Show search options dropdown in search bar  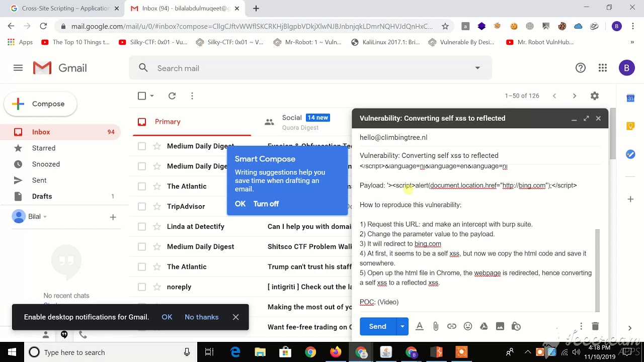tap(477, 68)
